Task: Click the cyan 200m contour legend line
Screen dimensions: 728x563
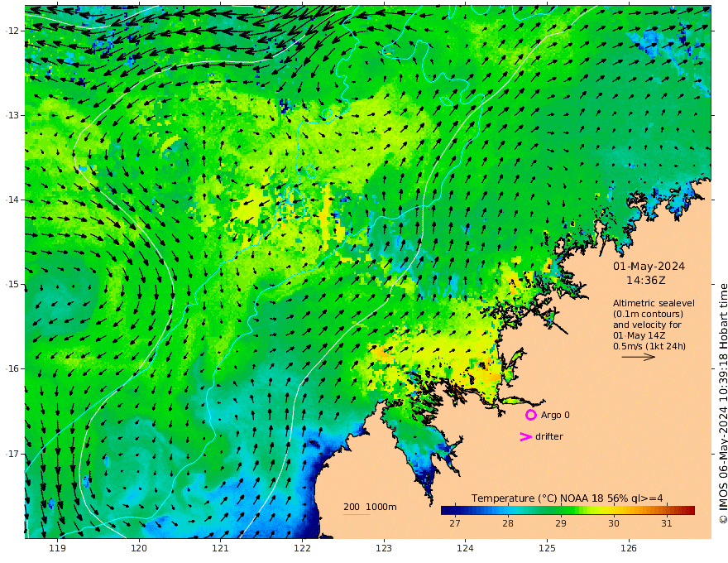Action: click(357, 514)
